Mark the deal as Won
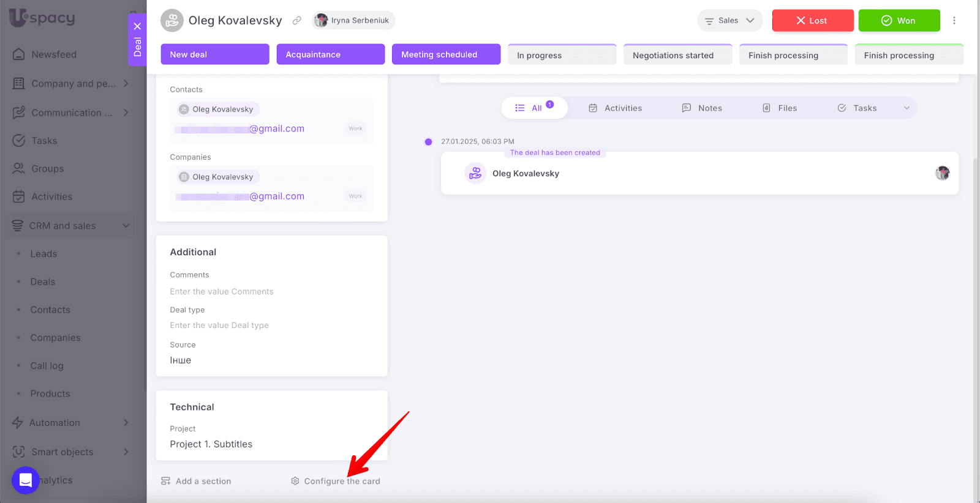 899,20
